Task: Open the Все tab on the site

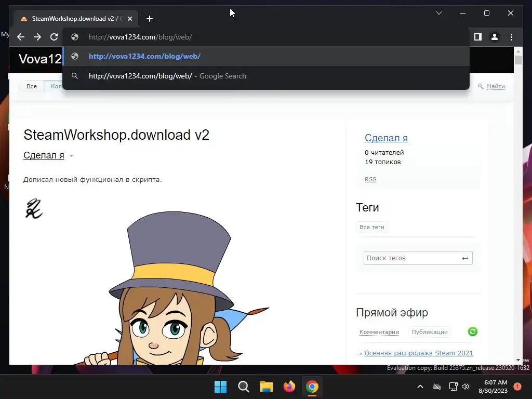Action: 32,86
